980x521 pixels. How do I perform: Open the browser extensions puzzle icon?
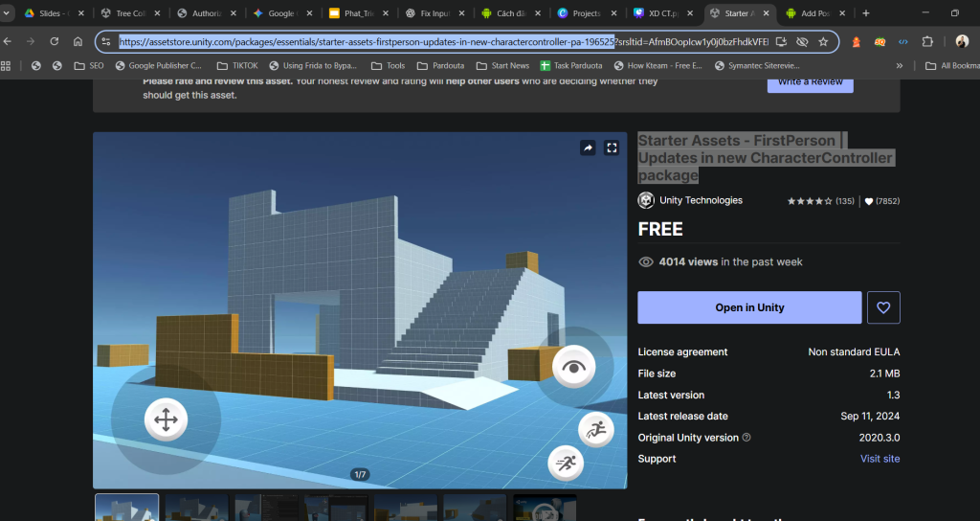pyautogui.click(x=927, y=42)
